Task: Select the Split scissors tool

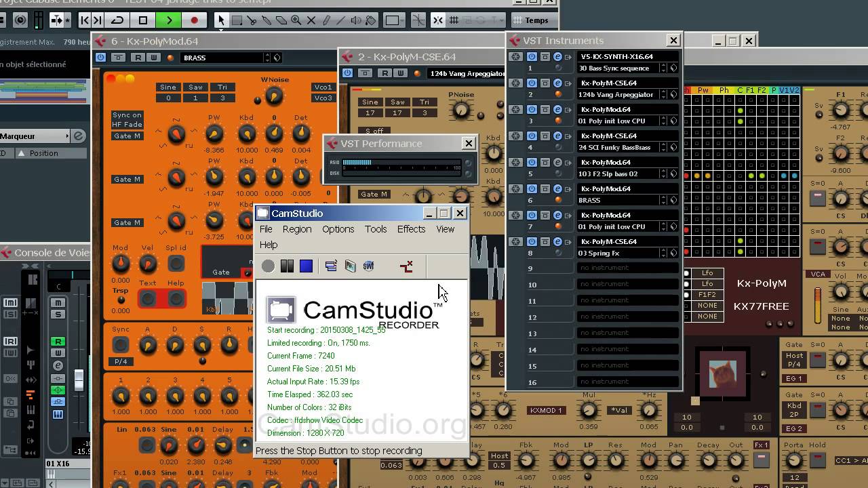Action: coord(252,20)
